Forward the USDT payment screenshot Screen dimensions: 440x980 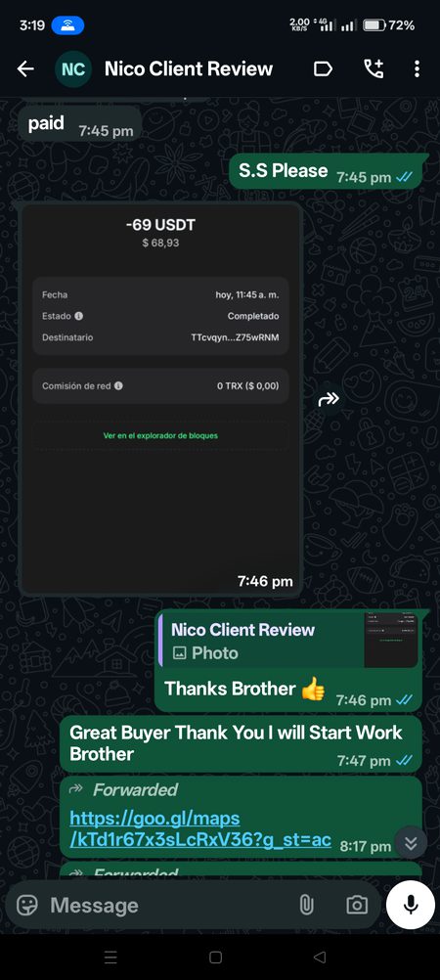pyautogui.click(x=329, y=399)
